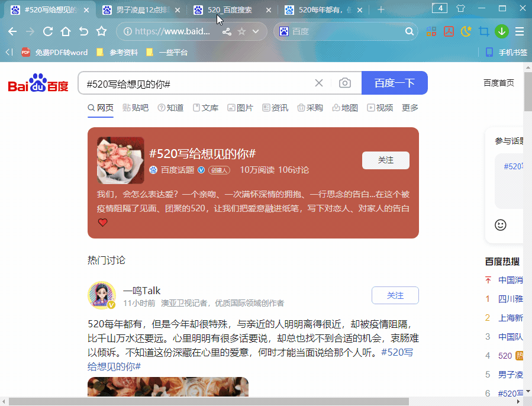The height and width of the screenshot is (406, 532).
Task: Open hot search item ranked 4 520
Action: click(x=505, y=356)
